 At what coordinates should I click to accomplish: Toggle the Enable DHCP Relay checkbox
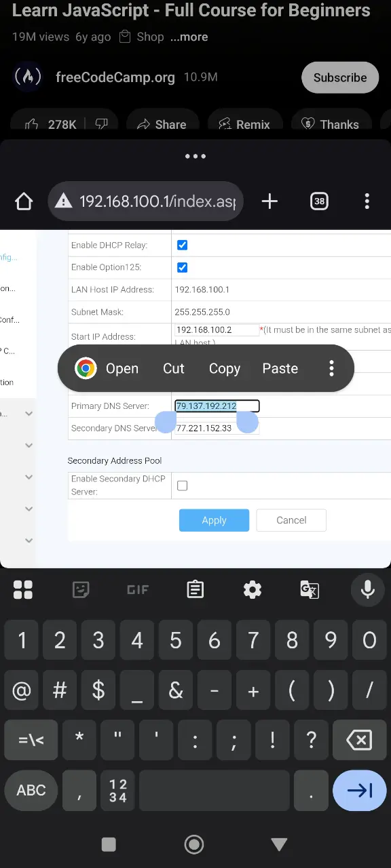(182, 245)
